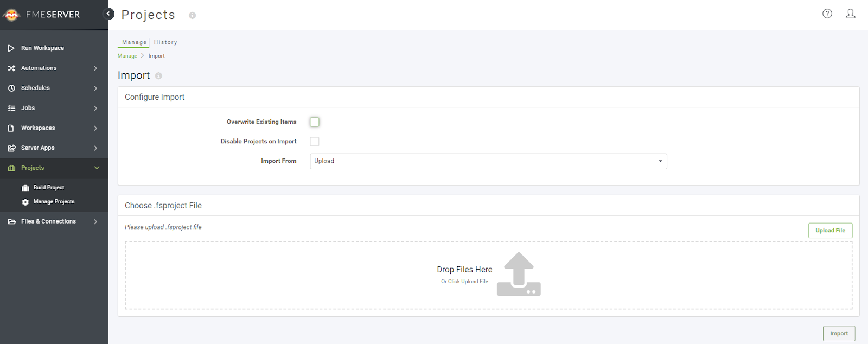Enable Overwrite Existing Items checkbox
The height and width of the screenshot is (344, 868).
coord(315,122)
